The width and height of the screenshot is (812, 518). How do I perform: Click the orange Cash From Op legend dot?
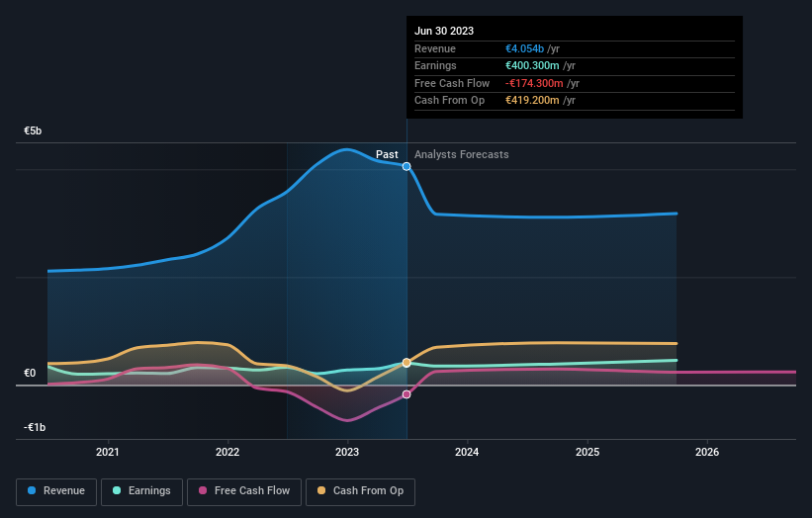[321, 490]
